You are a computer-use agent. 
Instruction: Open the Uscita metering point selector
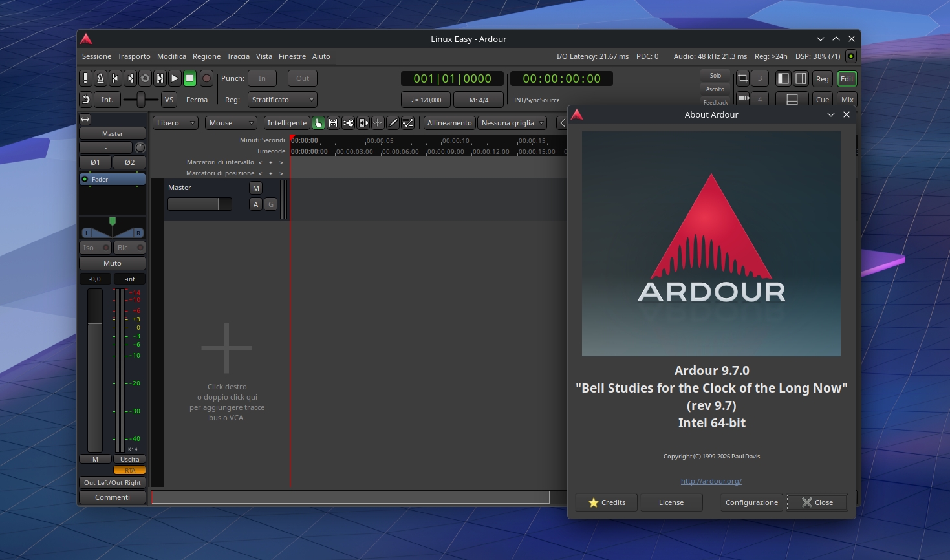click(129, 459)
